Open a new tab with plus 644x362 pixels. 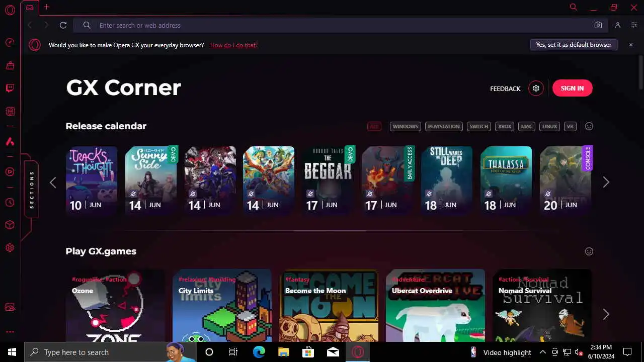[46, 7]
